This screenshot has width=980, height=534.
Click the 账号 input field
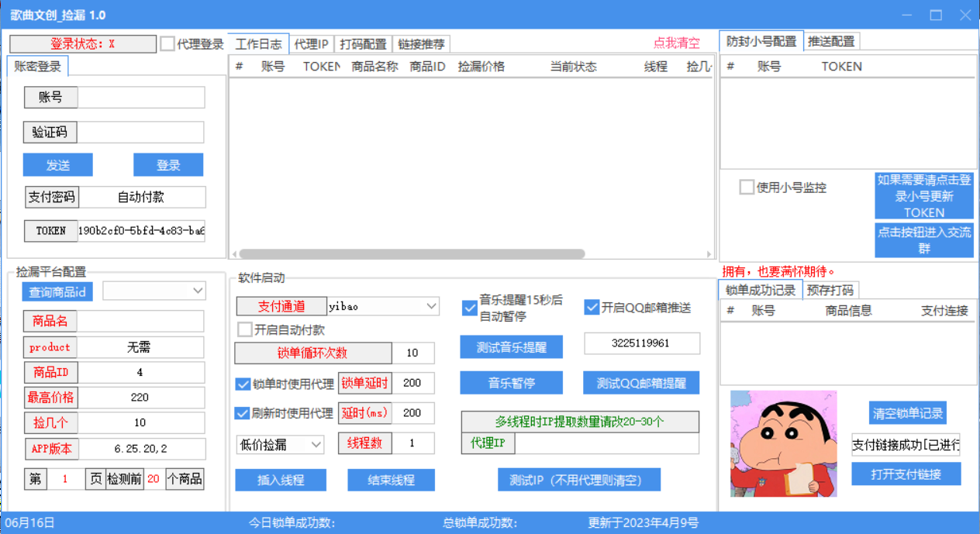[141, 98]
